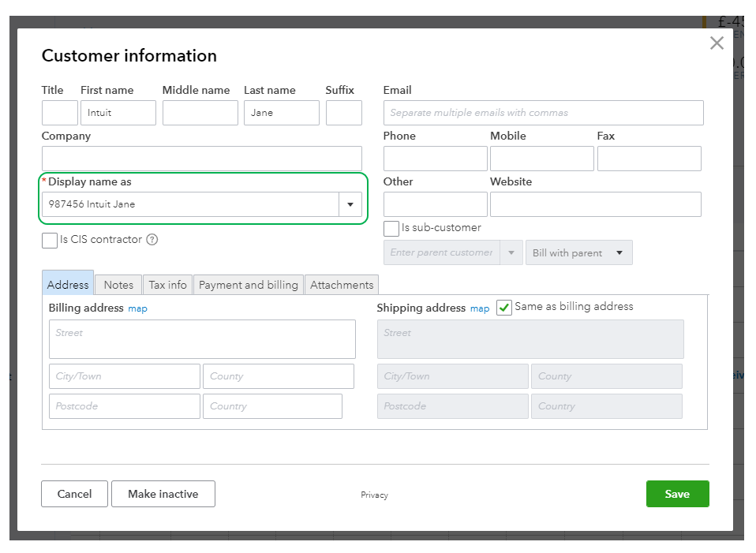Open the Billing address map link
Screen dimensions: 756x553
[138, 308]
